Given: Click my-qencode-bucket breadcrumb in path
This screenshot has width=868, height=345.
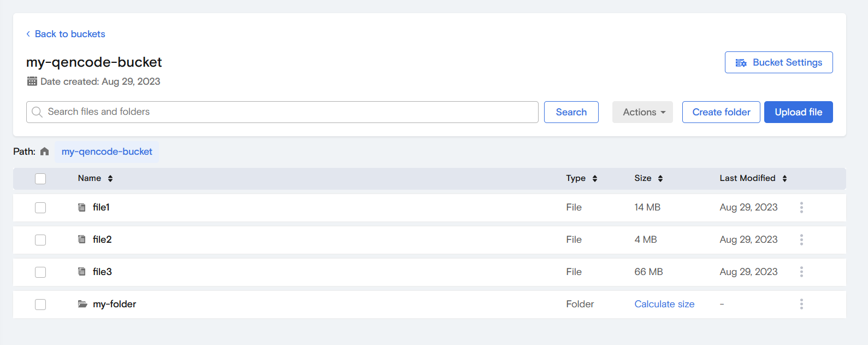Looking at the screenshot, I should point(107,151).
